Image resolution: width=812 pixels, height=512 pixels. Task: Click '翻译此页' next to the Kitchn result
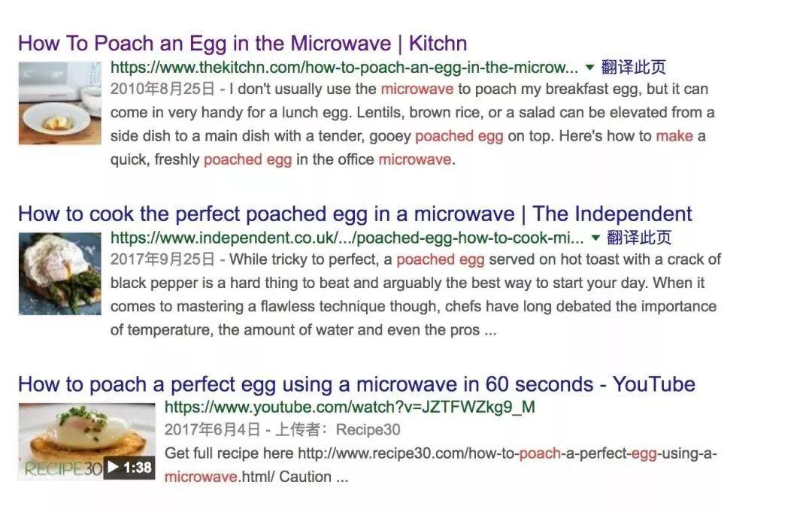pos(632,66)
